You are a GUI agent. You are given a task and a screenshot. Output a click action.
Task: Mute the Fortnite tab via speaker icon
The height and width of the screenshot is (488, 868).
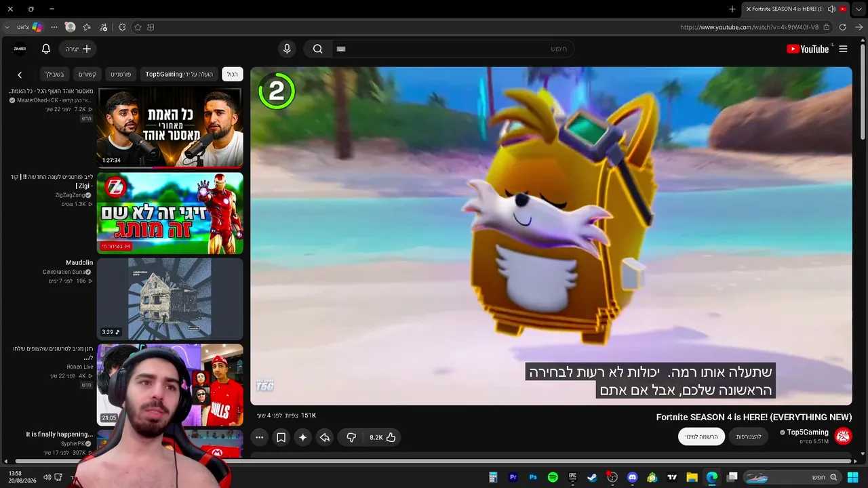pos(832,9)
